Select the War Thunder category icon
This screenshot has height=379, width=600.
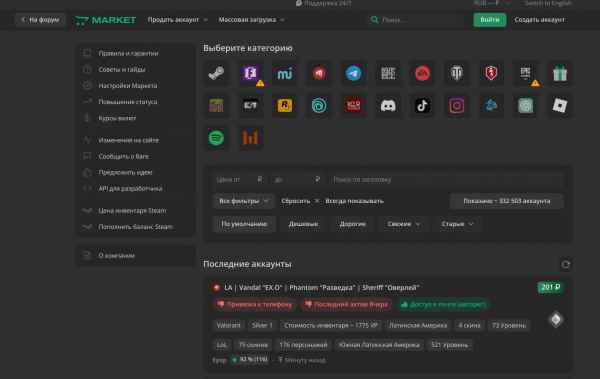coord(354,105)
